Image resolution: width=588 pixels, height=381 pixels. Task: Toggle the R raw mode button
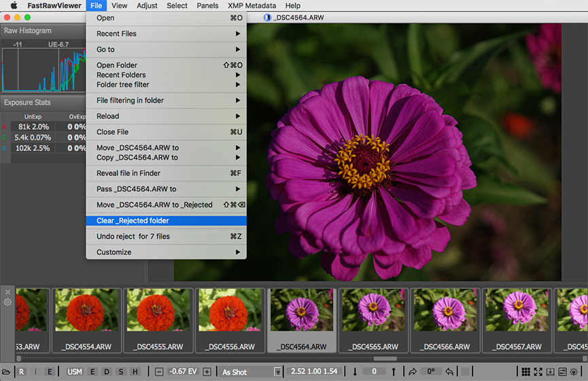tap(22, 372)
